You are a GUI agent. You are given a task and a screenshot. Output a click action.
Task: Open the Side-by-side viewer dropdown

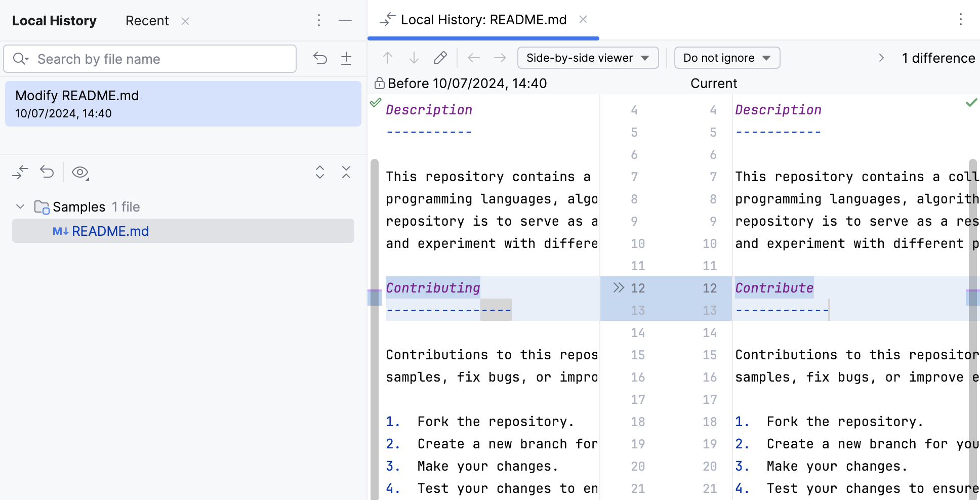(x=587, y=58)
